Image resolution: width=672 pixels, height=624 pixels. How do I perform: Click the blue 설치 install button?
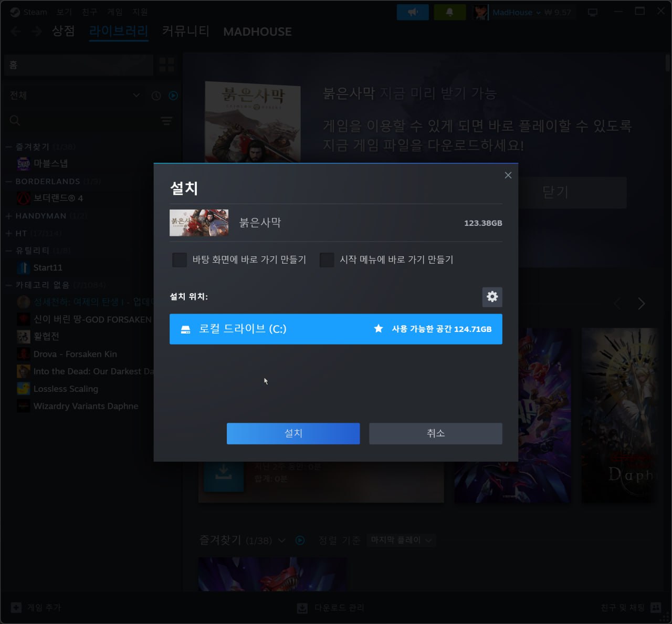[293, 433]
